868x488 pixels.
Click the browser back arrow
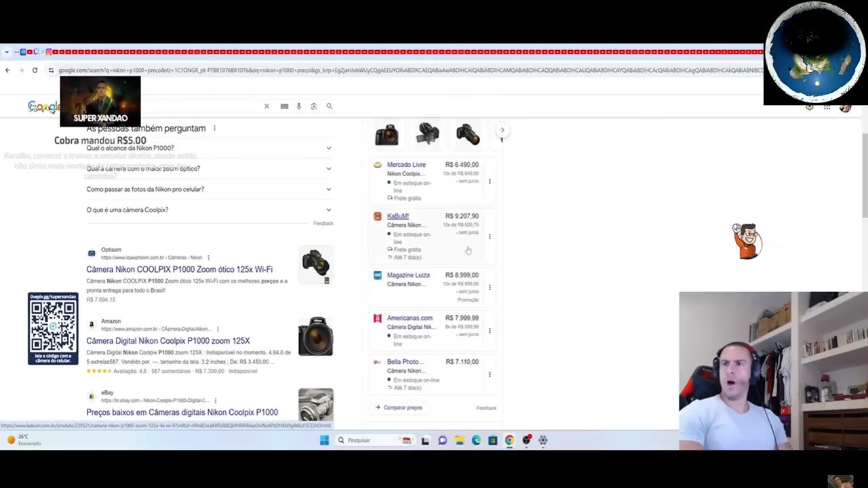click(7, 70)
